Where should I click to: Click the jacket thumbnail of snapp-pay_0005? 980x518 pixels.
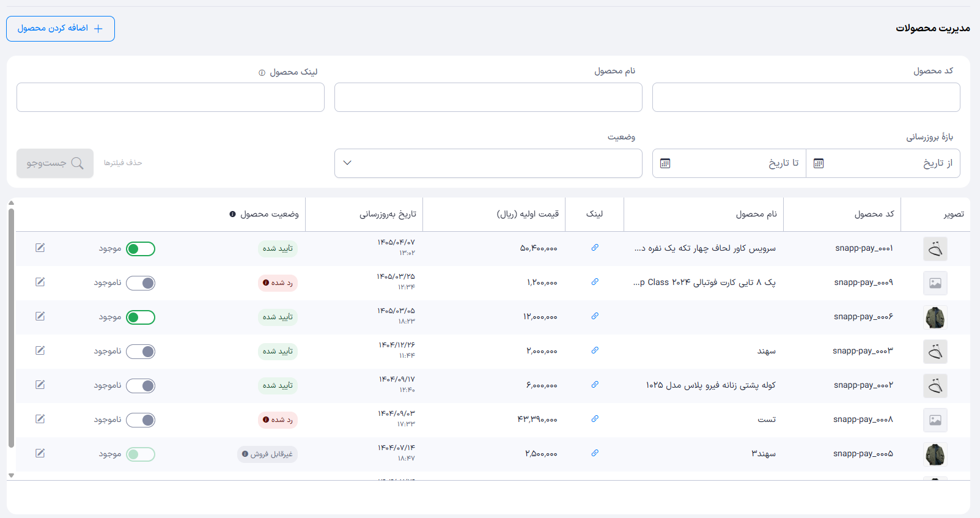pyautogui.click(x=935, y=454)
